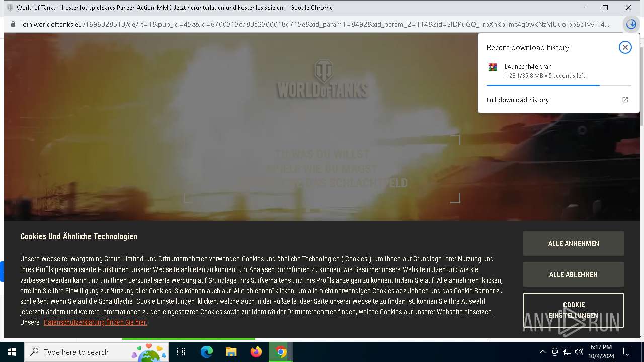
Task: Click the site lock icon in address bar
Action: click(x=13, y=24)
